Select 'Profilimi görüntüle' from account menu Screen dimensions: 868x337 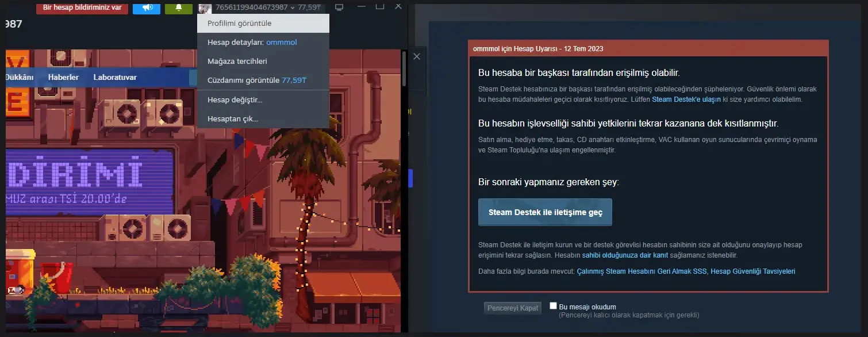pos(263,24)
